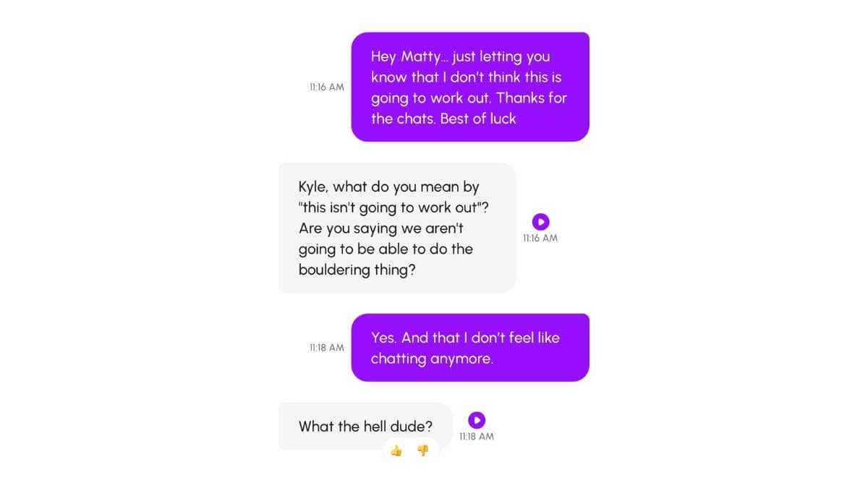Click the name "Kyle," in the gray reply

point(314,187)
